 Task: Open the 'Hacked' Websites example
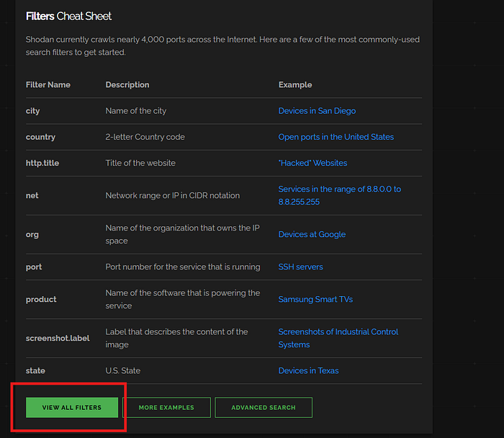pos(312,163)
